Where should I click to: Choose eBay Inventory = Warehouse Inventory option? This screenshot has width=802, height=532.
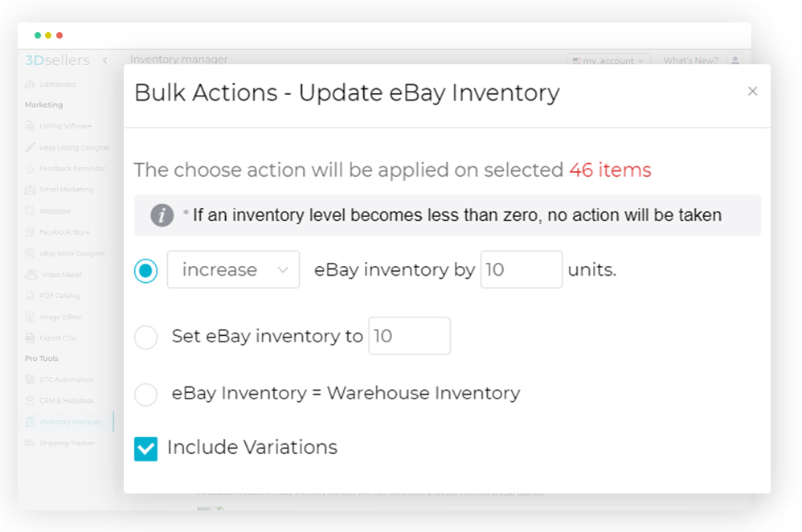click(x=145, y=395)
